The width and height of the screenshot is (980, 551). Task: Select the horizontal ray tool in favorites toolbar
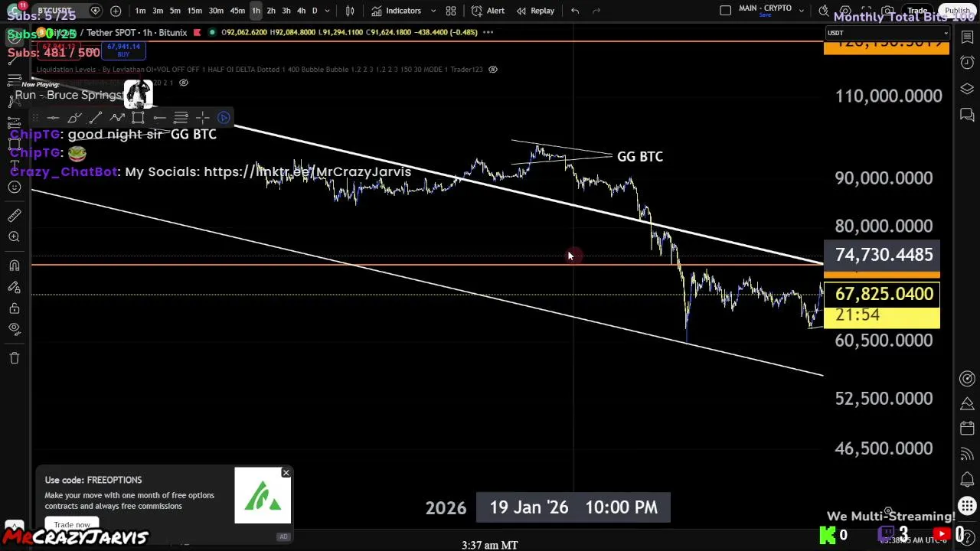[x=159, y=118]
